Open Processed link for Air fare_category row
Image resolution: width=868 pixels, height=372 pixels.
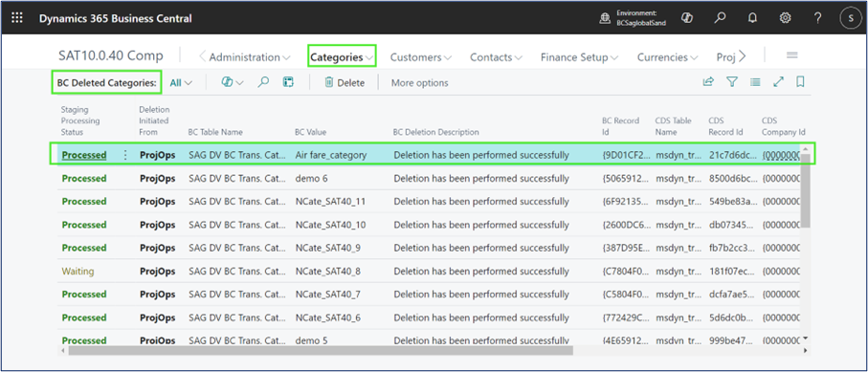[83, 155]
